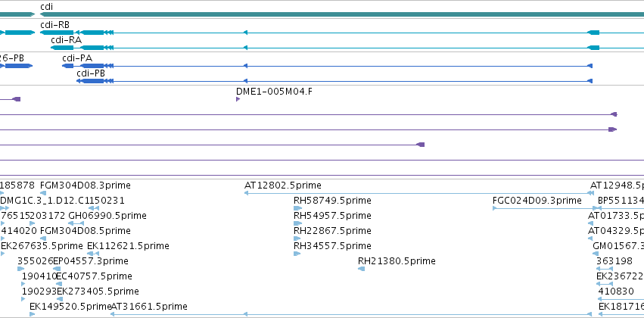Viewport: 644px width, 318px height.
Task: Click the RH34557.5prime arrow glyph
Action: [x=297, y=254]
